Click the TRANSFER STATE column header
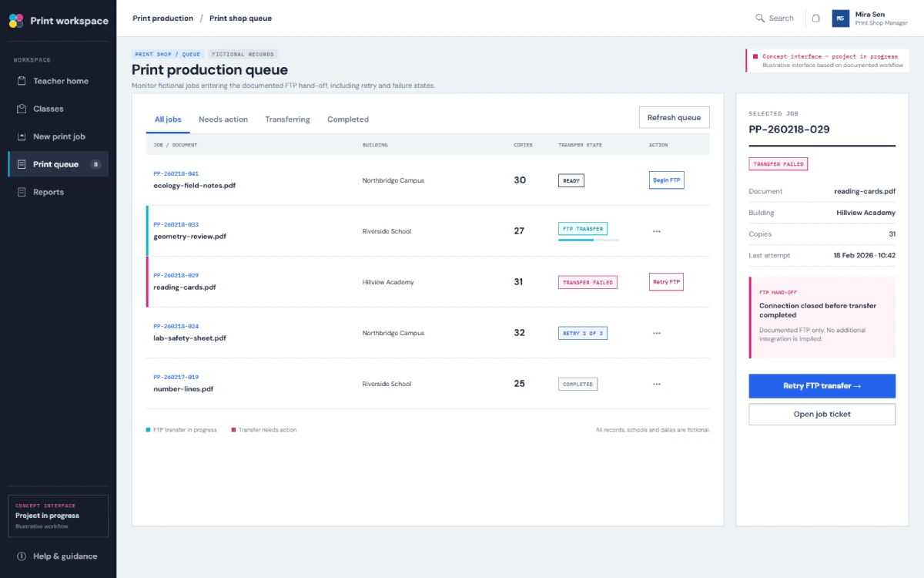The width and height of the screenshot is (924, 578). 580,145
